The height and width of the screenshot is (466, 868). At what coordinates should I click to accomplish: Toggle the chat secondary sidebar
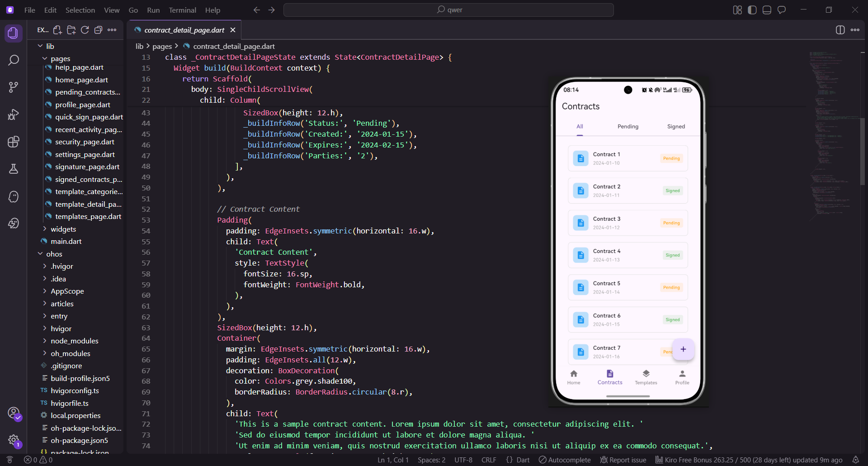(782, 10)
